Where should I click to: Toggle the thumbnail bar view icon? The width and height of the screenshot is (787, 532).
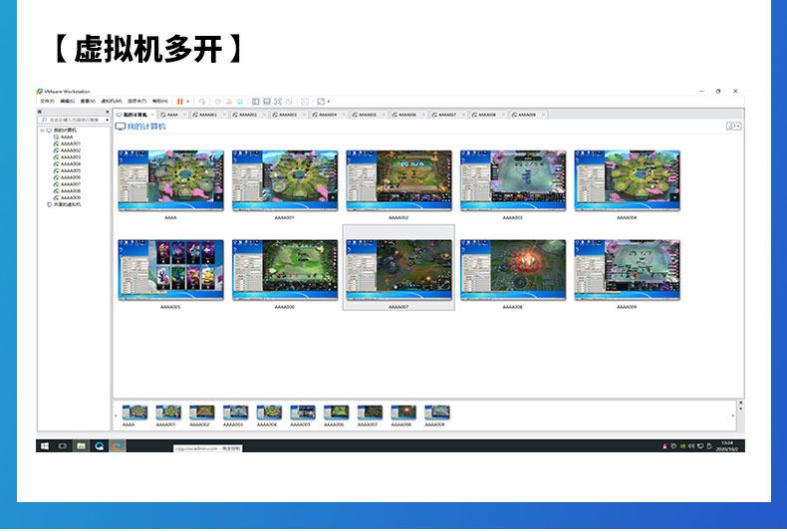pyautogui.click(x=267, y=102)
